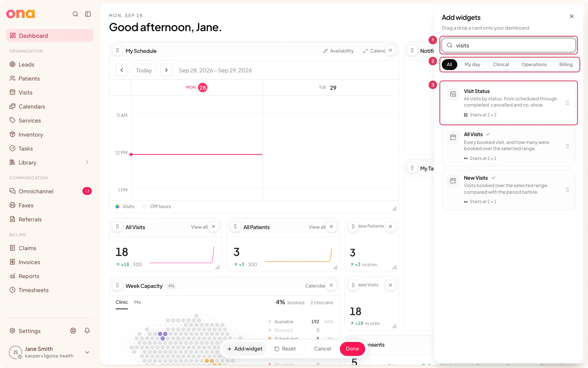Close the Add widgets panel
The height and width of the screenshot is (368, 588).
(x=572, y=16)
